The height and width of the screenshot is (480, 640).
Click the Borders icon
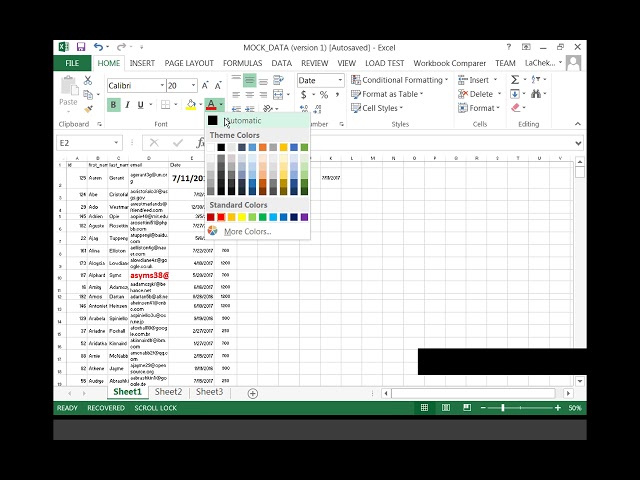(x=165, y=105)
